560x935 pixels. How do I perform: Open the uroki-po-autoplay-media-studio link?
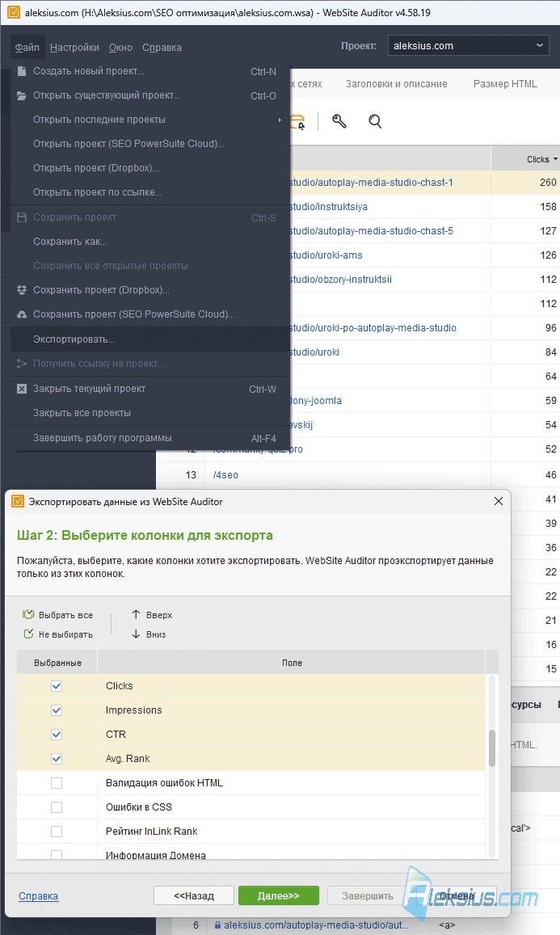pos(373,328)
